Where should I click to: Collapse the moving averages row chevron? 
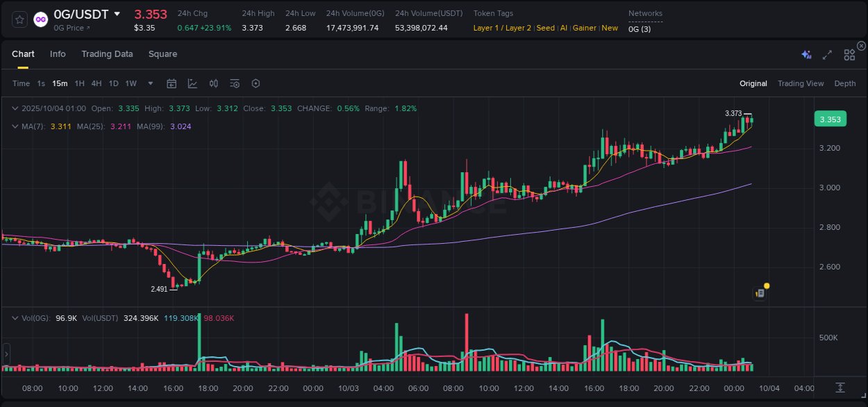(x=14, y=126)
